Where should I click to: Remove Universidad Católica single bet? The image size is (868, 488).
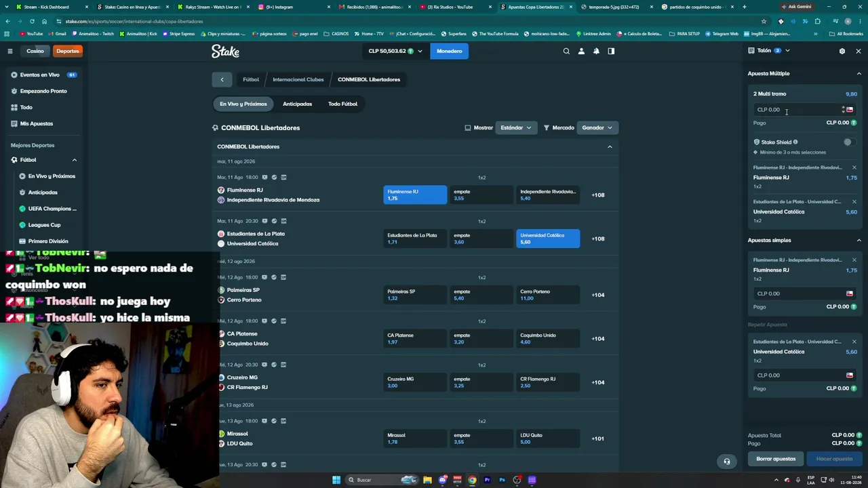[854, 342]
